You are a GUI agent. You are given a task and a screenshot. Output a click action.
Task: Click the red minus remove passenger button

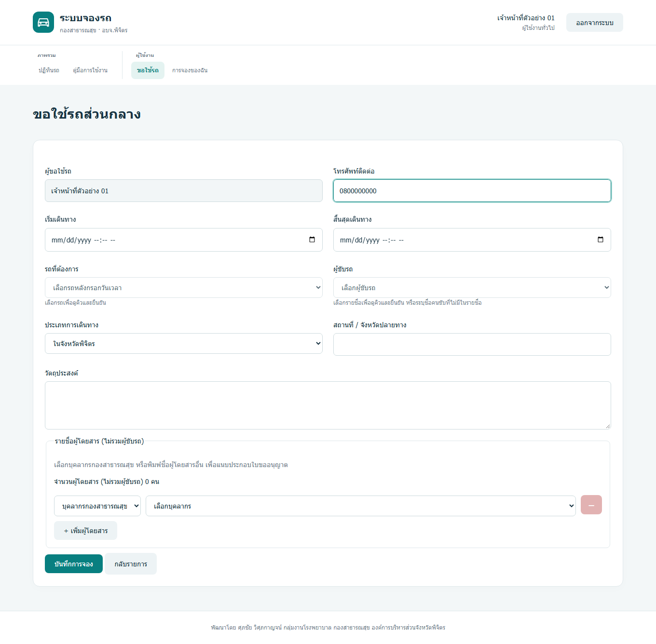(x=591, y=505)
